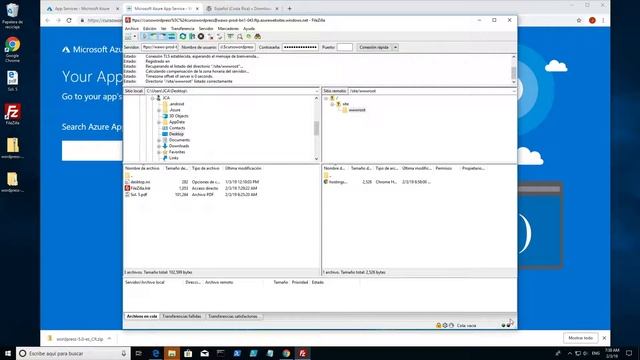This screenshot has width=640, height=360.
Task: Select the PDF file in local list
Action: pyautogui.click(x=139, y=195)
